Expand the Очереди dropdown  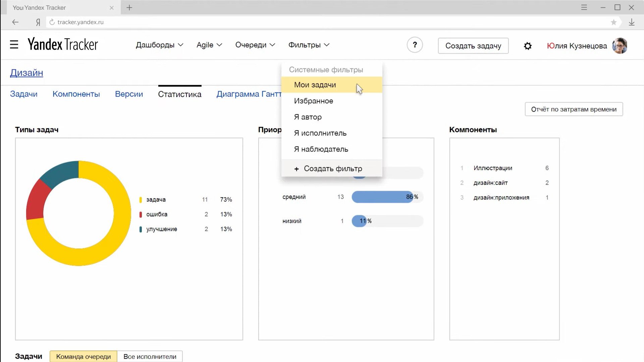[x=255, y=45]
